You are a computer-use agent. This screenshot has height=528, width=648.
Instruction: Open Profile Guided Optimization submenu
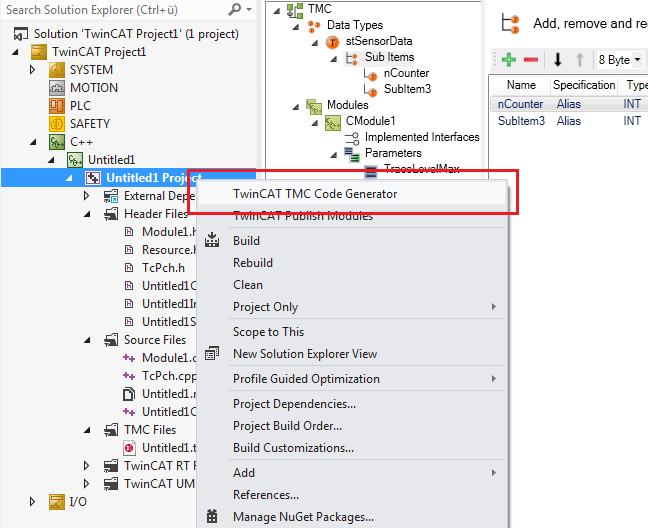(x=351, y=379)
